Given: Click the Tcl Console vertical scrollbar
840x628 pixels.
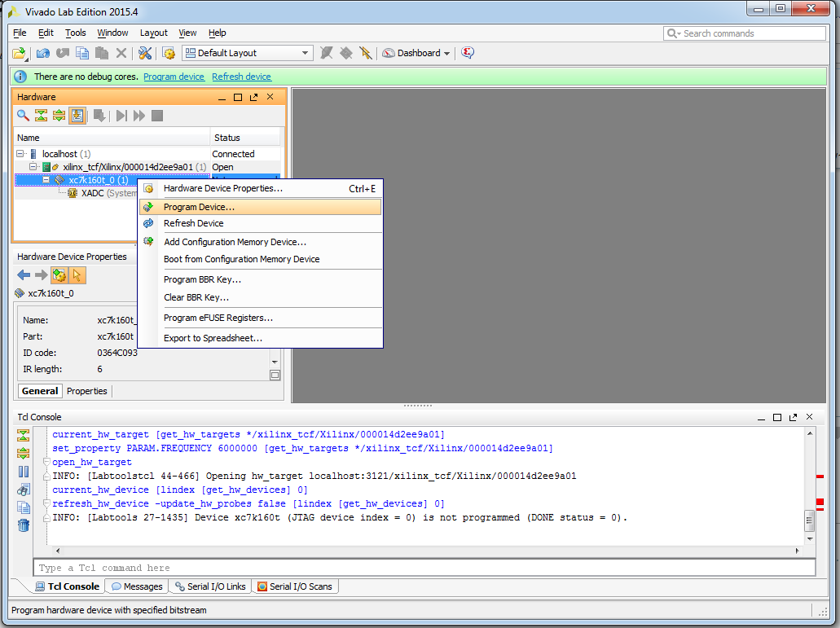Looking at the screenshot, I should [x=810, y=486].
